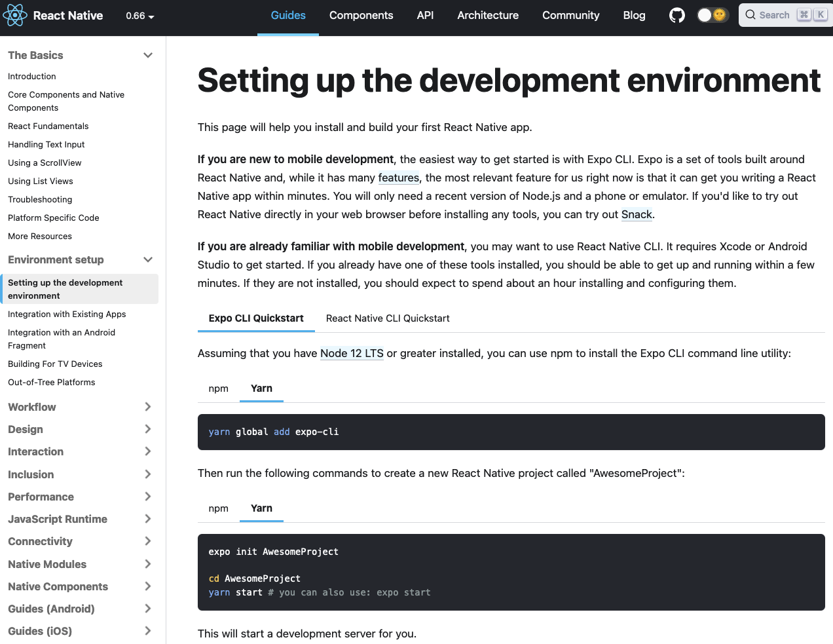Open the Community nav item
833x644 pixels.
(571, 15)
